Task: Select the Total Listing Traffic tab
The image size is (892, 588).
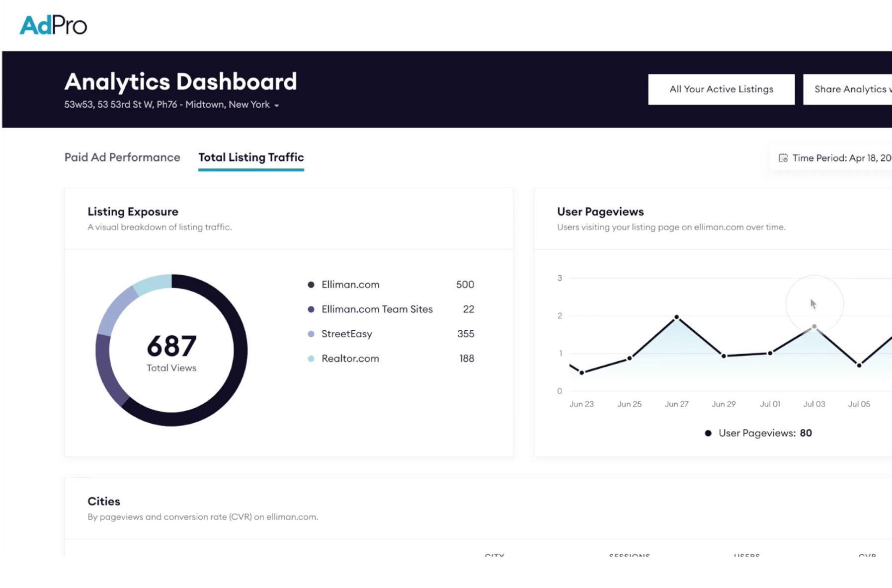Action: (x=251, y=157)
